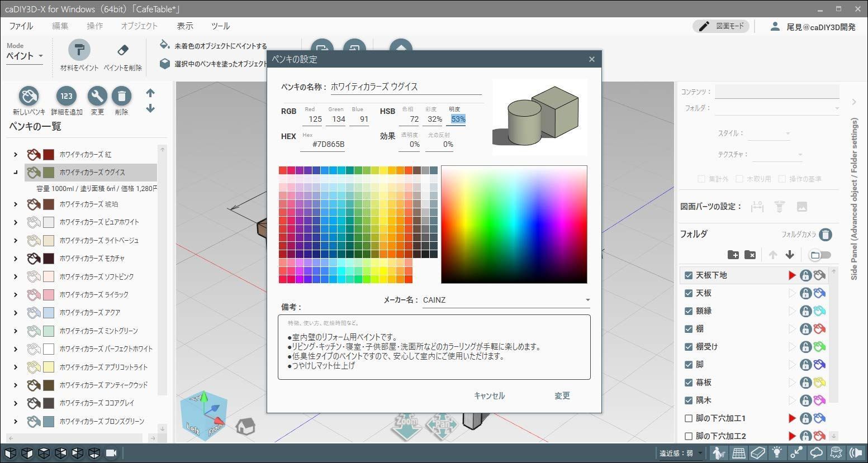Open the メーカー名 CAINZ dropdown
The height and width of the screenshot is (463, 868).
[x=587, y=300]
